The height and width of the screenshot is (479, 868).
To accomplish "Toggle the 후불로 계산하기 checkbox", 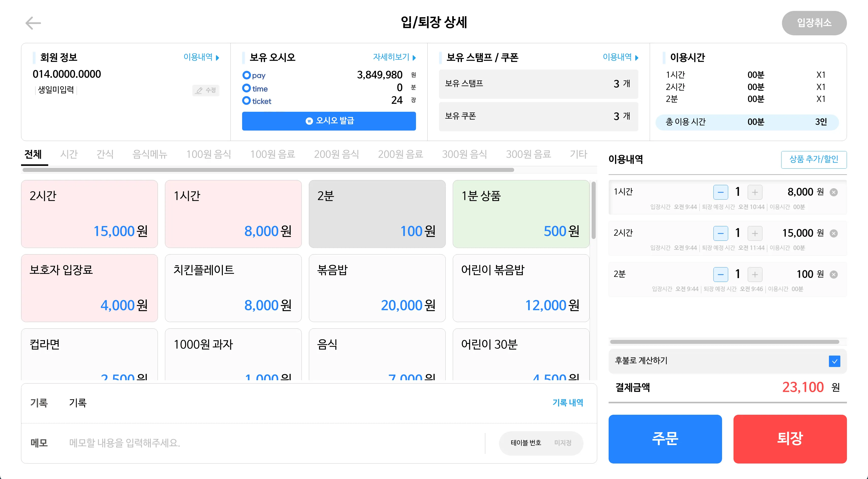I will coord(834,361).
